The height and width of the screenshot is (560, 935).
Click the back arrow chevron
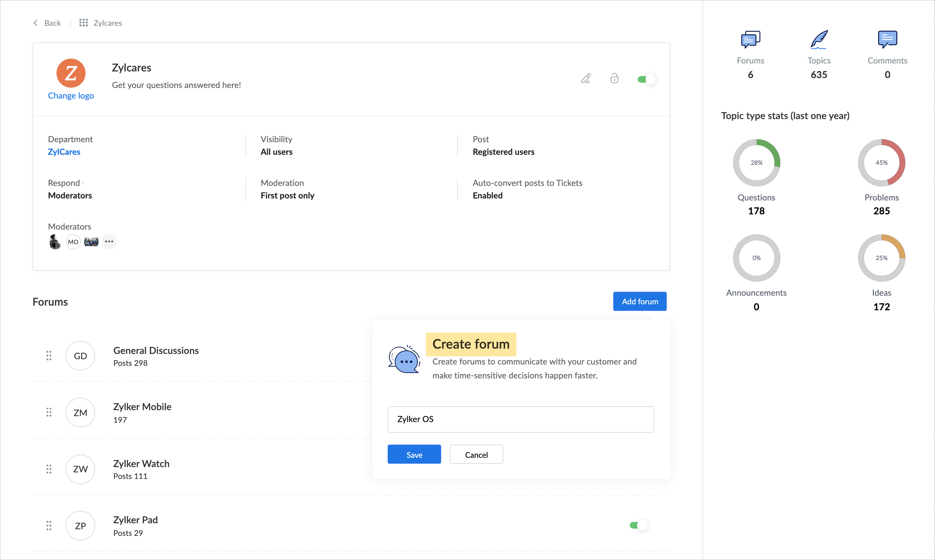pos(35,23)
